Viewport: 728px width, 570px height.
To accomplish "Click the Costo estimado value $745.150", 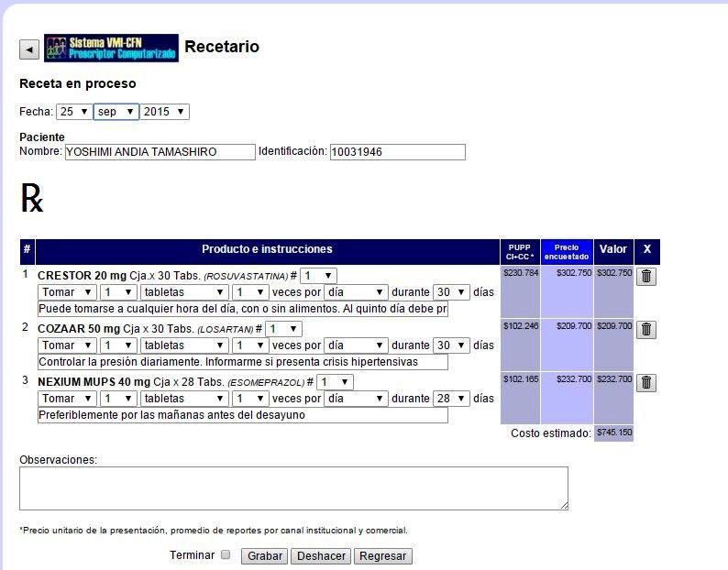I will click(613, 433).
